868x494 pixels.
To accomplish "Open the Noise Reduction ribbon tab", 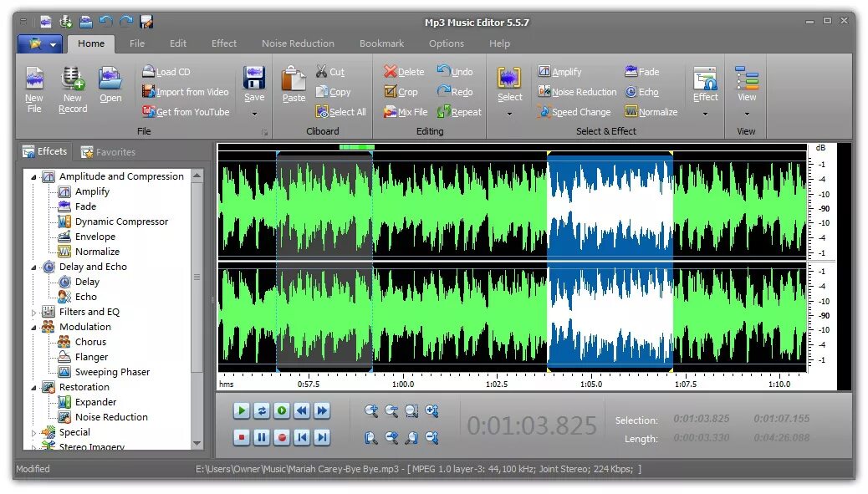I will coord(298,43).
